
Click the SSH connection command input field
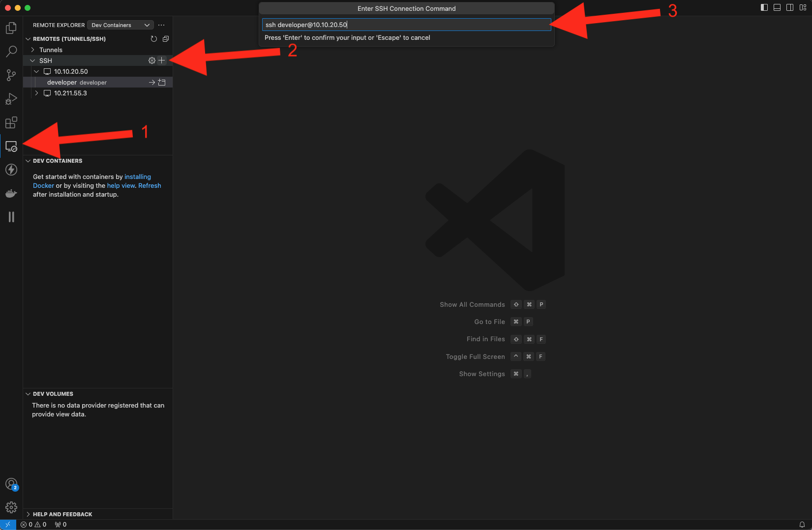[406, 25]
